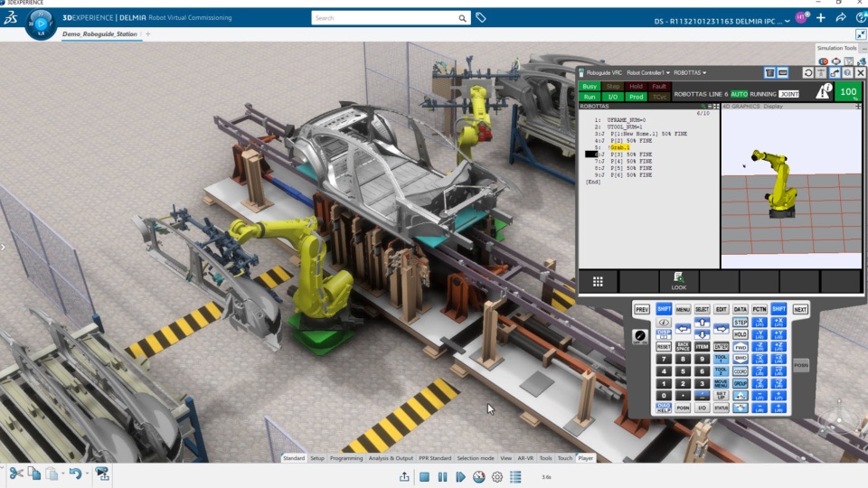
Task: Click the tag icon beside the search box
Action: point(480,18)
